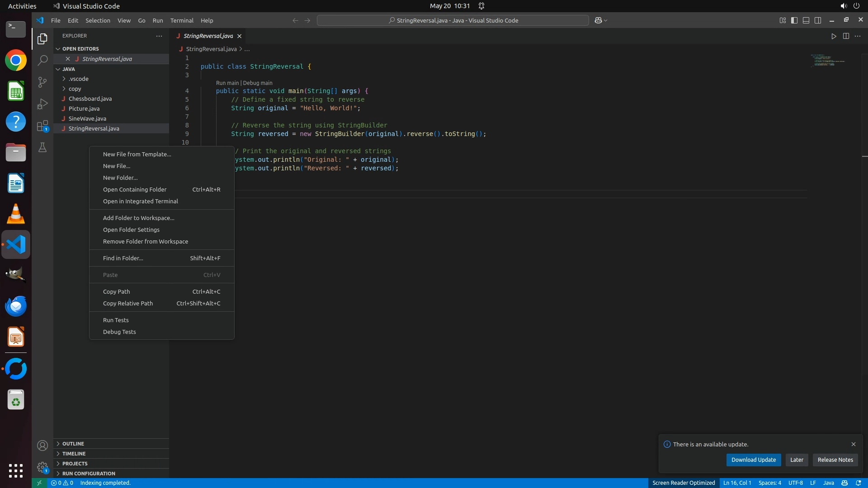868x488 pixels.
Task: Open Run and Debug view icon
Action: [x=42, y=104]
